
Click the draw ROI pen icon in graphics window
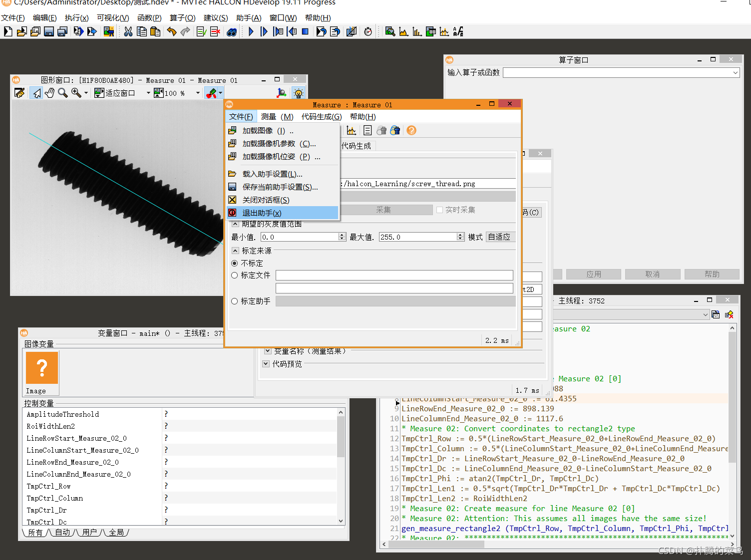coord(211,93)
